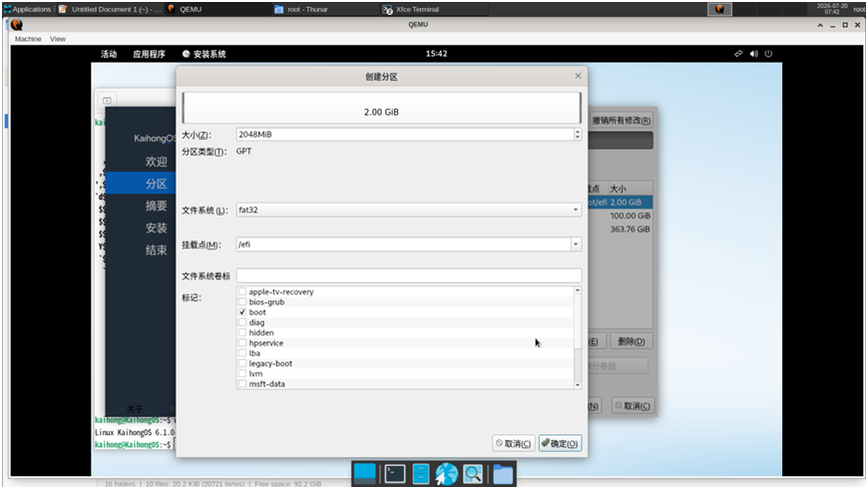Screen dimensions: 868x489
Task: Click 撤销所有修改(R) button in installer
Action: click(x=622, y=120)
